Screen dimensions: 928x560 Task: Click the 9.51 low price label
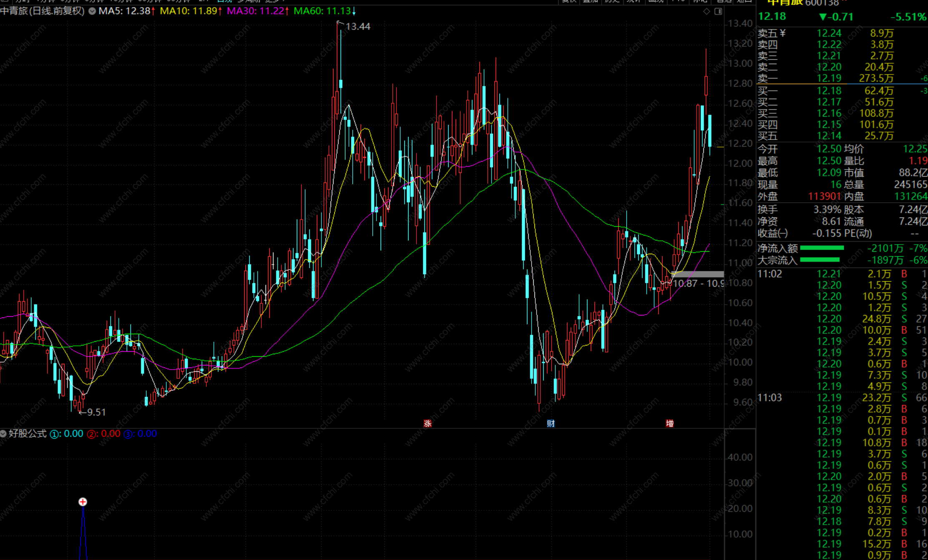(x=96, y=412)
